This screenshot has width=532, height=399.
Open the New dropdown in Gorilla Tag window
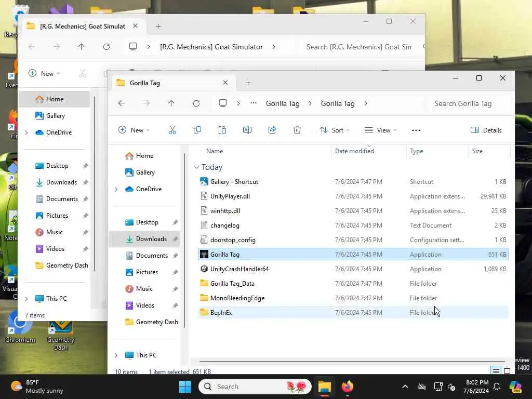point(134,130)
